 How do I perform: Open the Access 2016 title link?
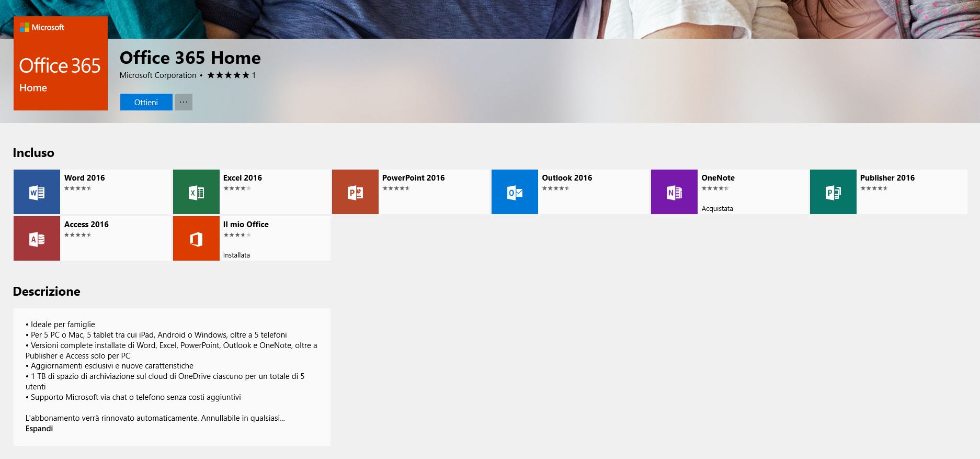coord(86,225)
